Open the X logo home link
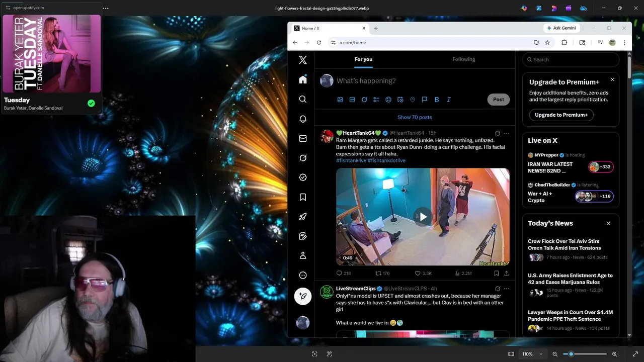The height and width of the screenshot is (362, 644). coord(303,60)
